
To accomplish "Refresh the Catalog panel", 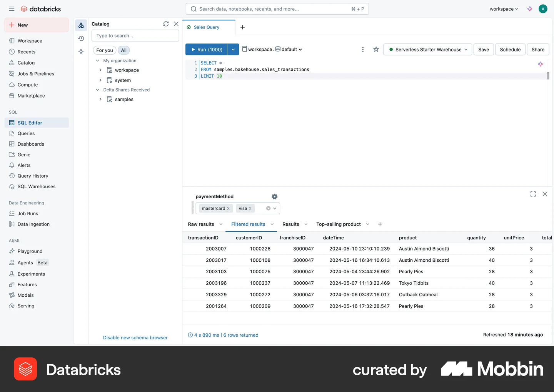I will click(166, 24).
